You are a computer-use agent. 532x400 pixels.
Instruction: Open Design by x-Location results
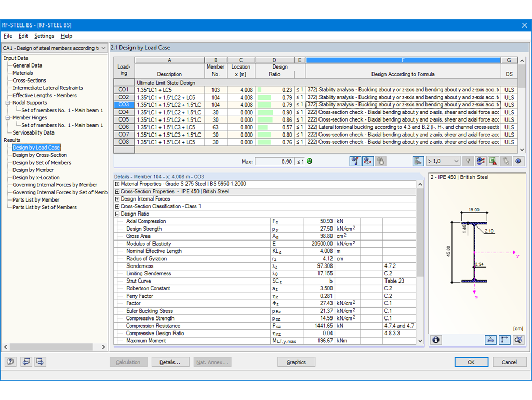pyautogui.click(x=36, y=178)
